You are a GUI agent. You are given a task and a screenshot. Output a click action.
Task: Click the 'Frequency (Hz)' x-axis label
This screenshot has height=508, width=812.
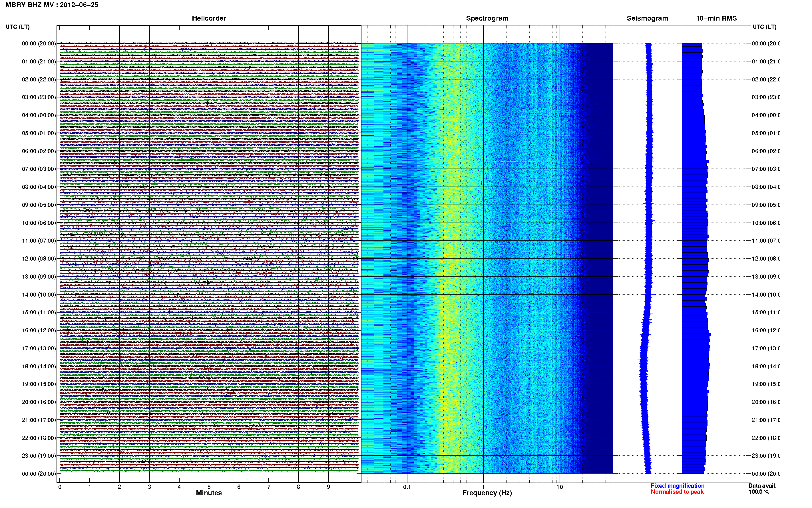[487, 493]
